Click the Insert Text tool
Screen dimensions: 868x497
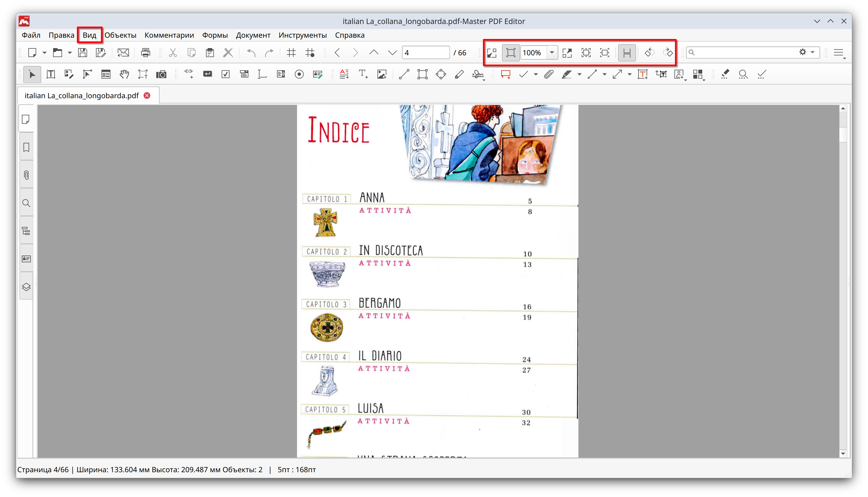click(363, 74)
